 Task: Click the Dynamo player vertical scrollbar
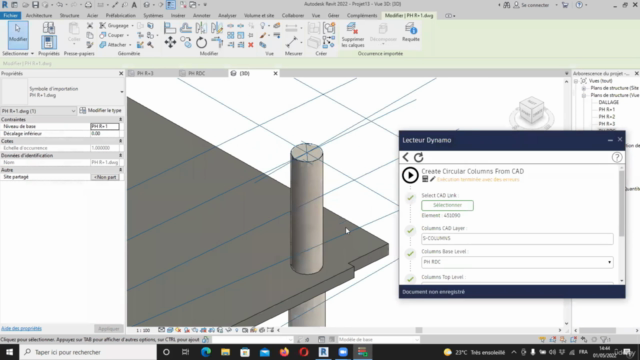[x=622, y=203]
